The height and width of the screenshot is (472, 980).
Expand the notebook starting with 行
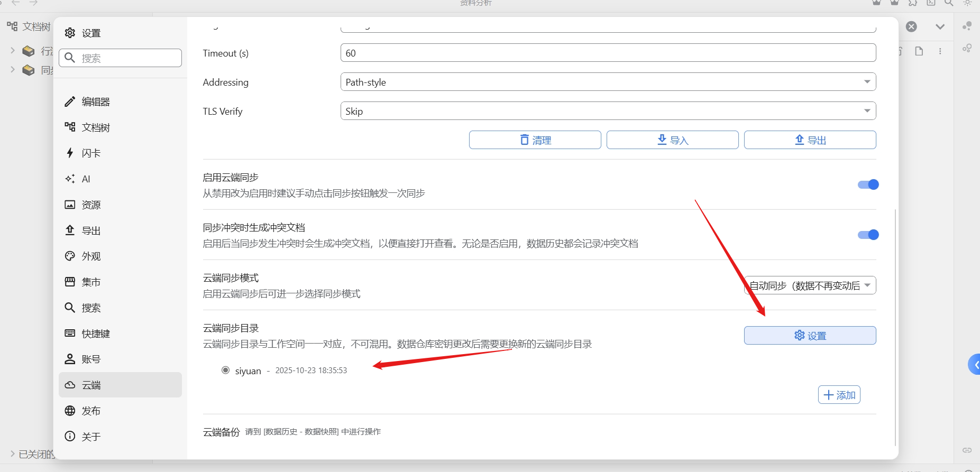[x=13, y=51]
